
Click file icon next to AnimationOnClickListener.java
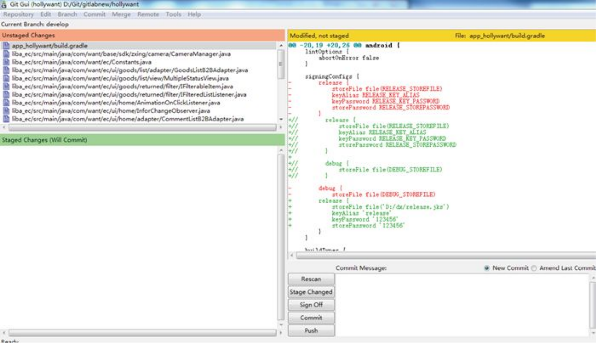6,103
